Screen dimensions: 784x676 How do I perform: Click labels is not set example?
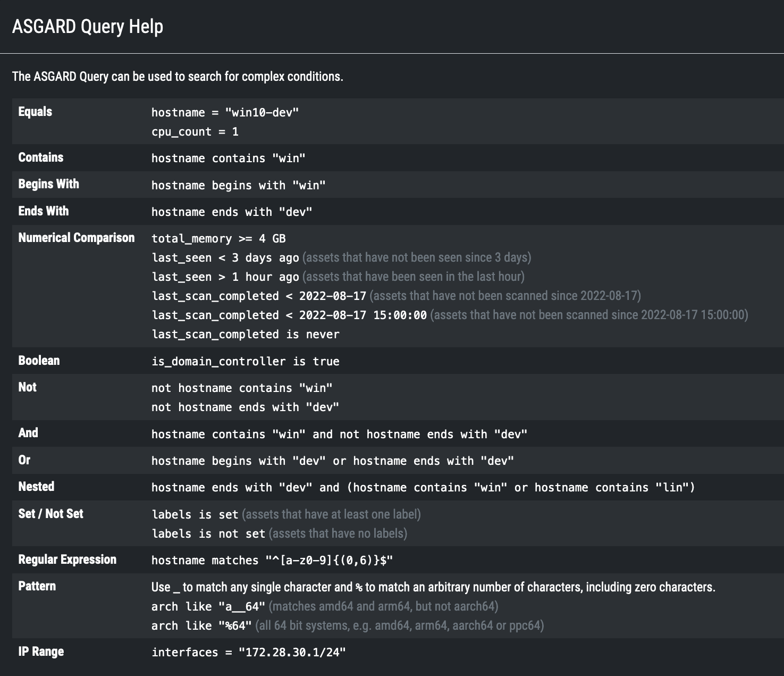[x=208, y=534]
